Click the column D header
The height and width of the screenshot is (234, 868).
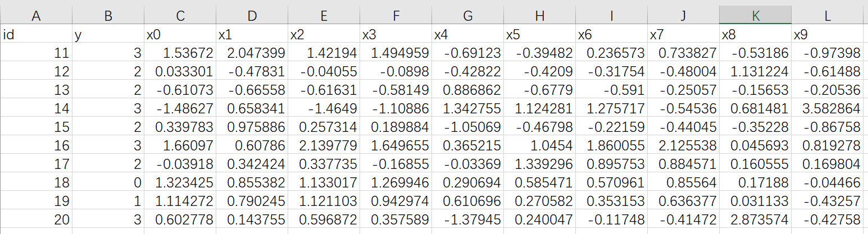252,17
